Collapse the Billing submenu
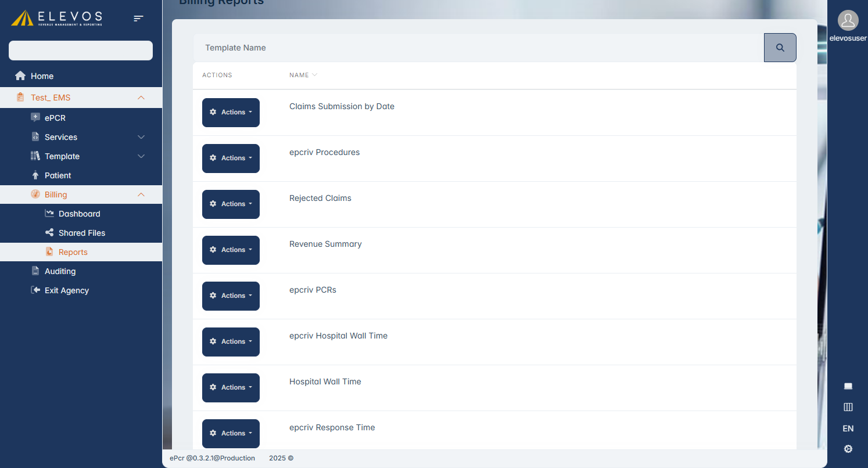 click(x=141, y=195)
